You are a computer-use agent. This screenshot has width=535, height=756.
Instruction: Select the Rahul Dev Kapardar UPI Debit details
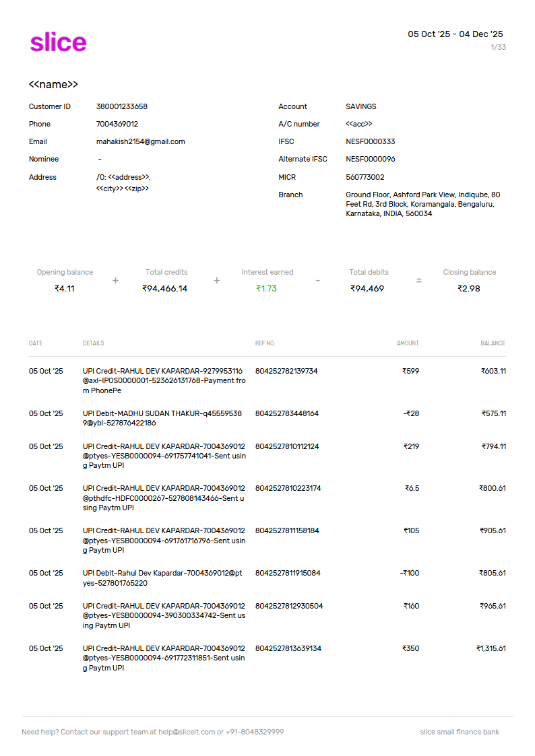(162, 578)
